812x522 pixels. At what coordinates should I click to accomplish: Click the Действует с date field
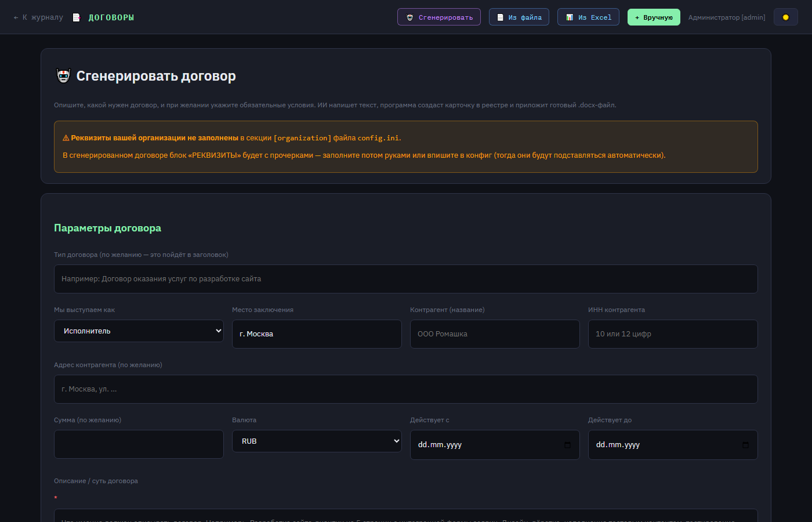coord(495,445)
